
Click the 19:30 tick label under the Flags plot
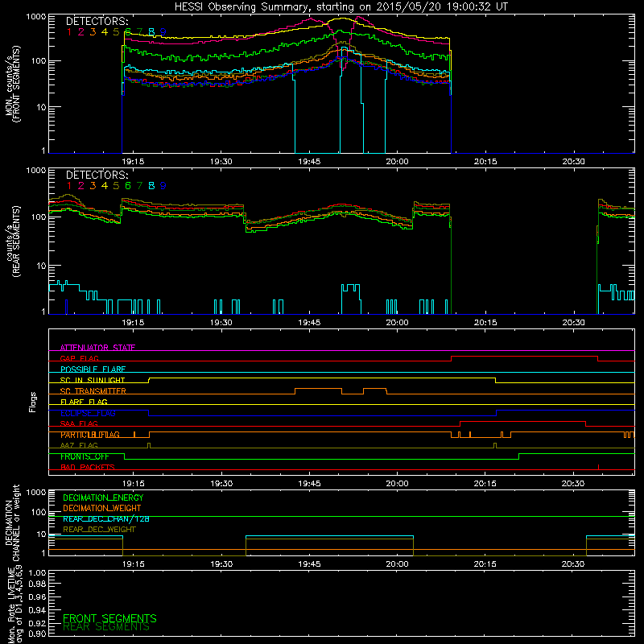pos(221,484)
